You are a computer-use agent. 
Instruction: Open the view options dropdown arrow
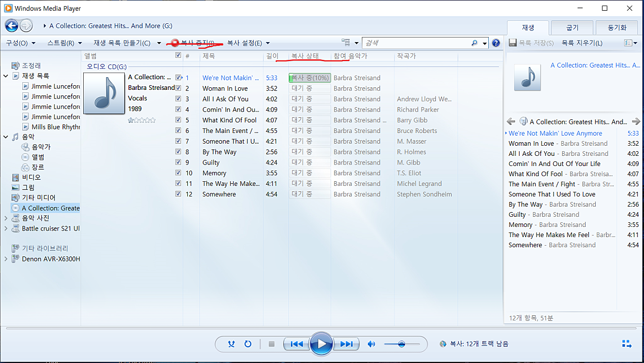(357, 43)
